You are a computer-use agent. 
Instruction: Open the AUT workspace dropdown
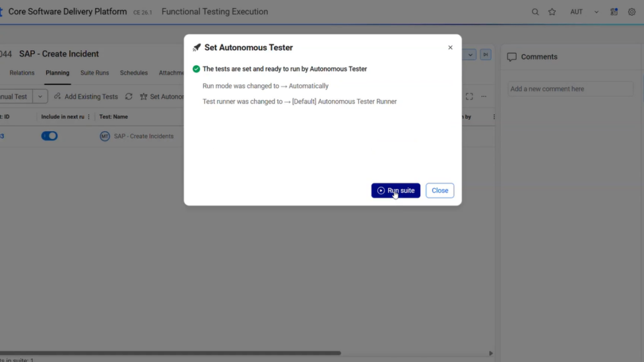[x=584, y=12]
